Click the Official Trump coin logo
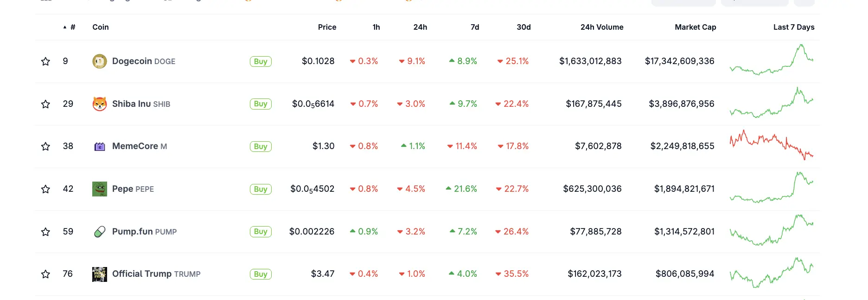Screen dimensions: 868x300 (x=99, y=274)
